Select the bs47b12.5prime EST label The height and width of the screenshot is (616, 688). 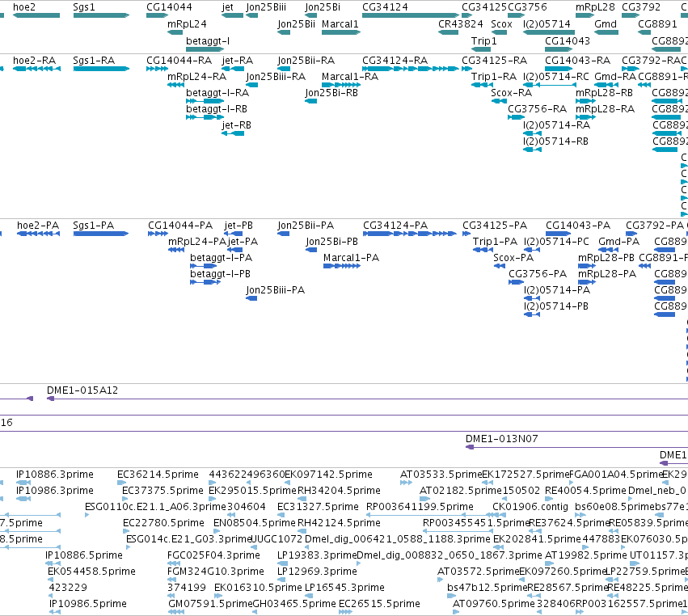tap(487, 587)
